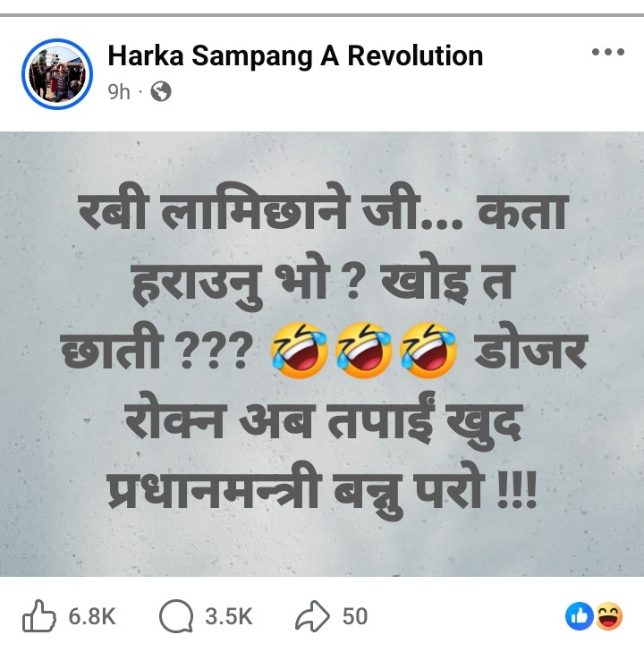Click the middle laughing emoji in image
Image resolution: width=644 pixels, height=652 pixels.
[x=364, y=350]
